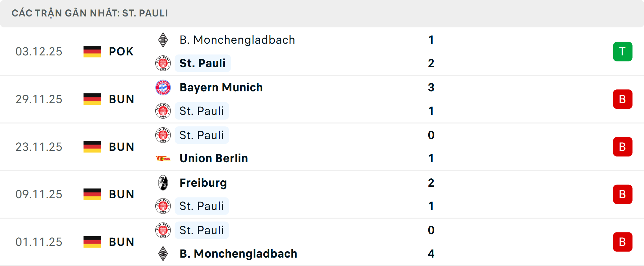
Task: Click the St. Pauli crest in the Union Berlin match
Action: point(163,135)
